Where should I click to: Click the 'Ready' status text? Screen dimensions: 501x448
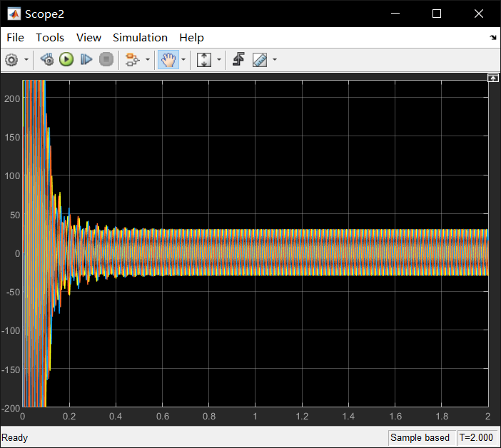(15, 438)
